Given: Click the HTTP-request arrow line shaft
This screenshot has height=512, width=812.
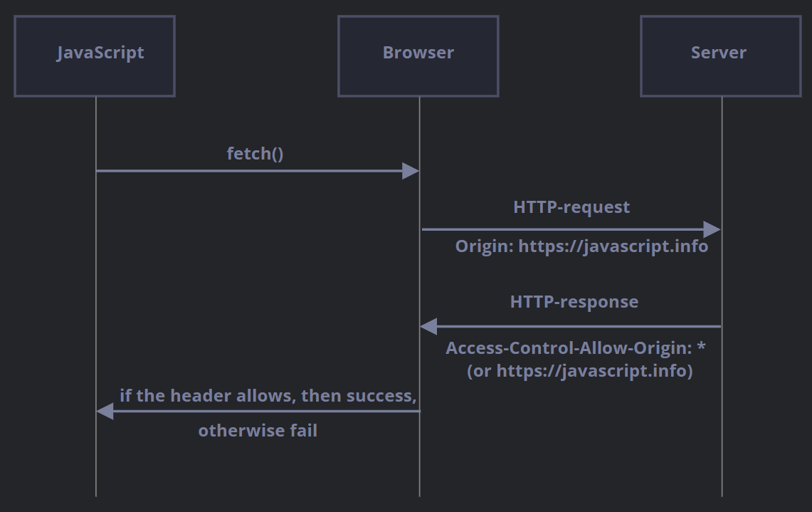Looking at the screenshot, I should pos(562,229).
